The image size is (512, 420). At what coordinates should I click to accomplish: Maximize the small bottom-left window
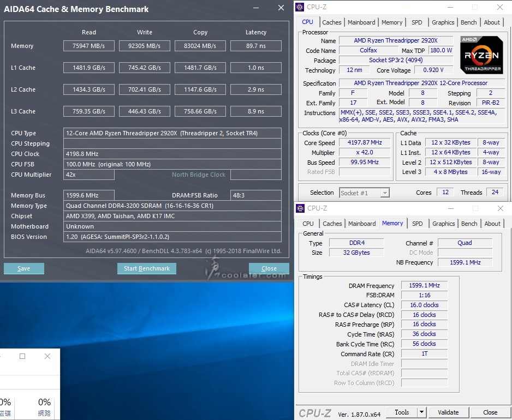[22, 356]
